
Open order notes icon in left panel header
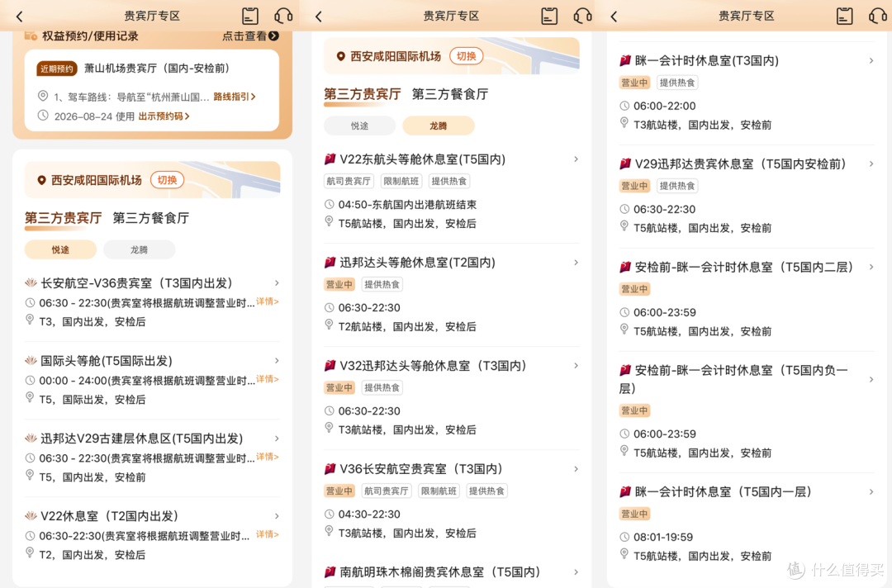[x=249, y=16]
